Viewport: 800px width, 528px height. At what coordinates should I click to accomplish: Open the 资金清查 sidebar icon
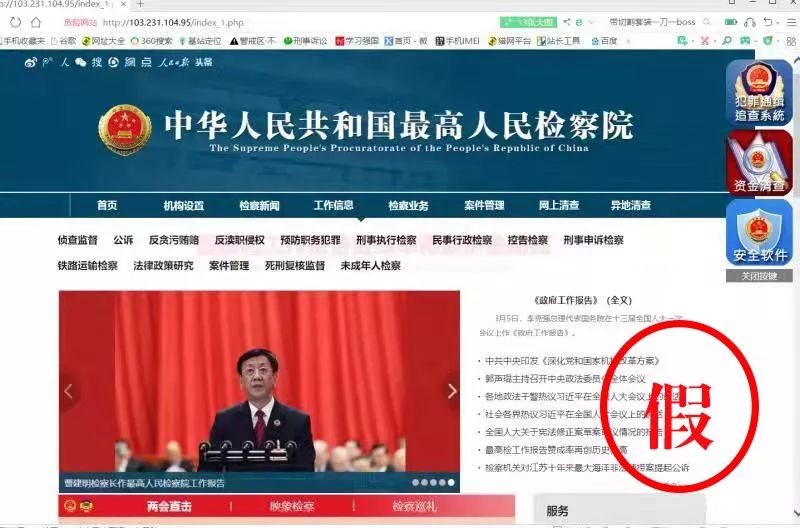pyautogui.click(x=759, y=162)
